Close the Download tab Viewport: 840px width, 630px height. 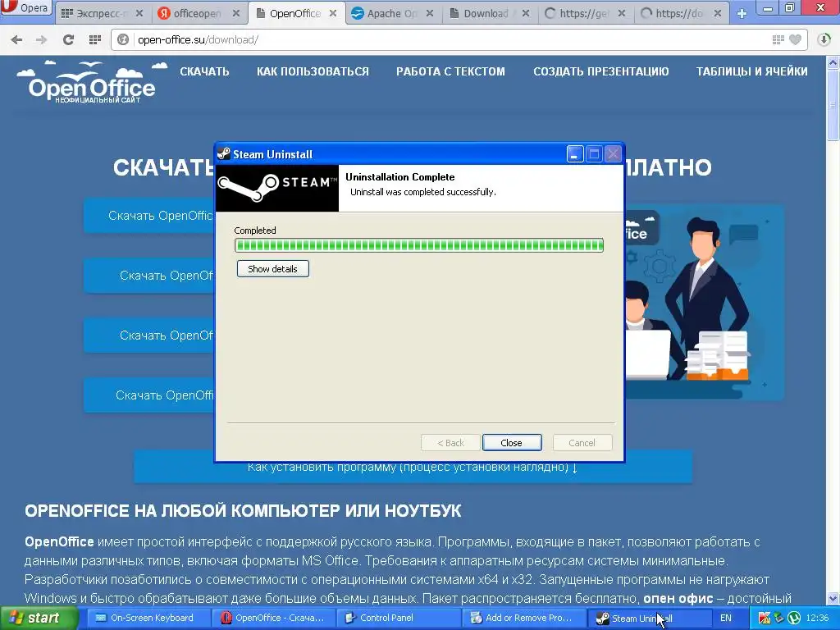click(526, 13)
